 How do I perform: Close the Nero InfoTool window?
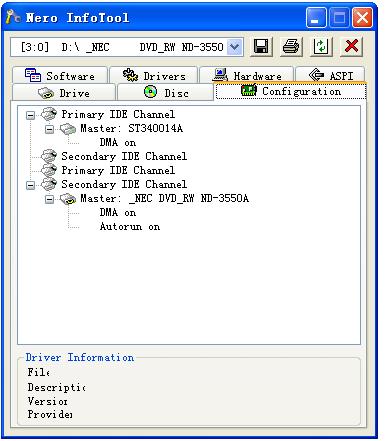[363, 18]
